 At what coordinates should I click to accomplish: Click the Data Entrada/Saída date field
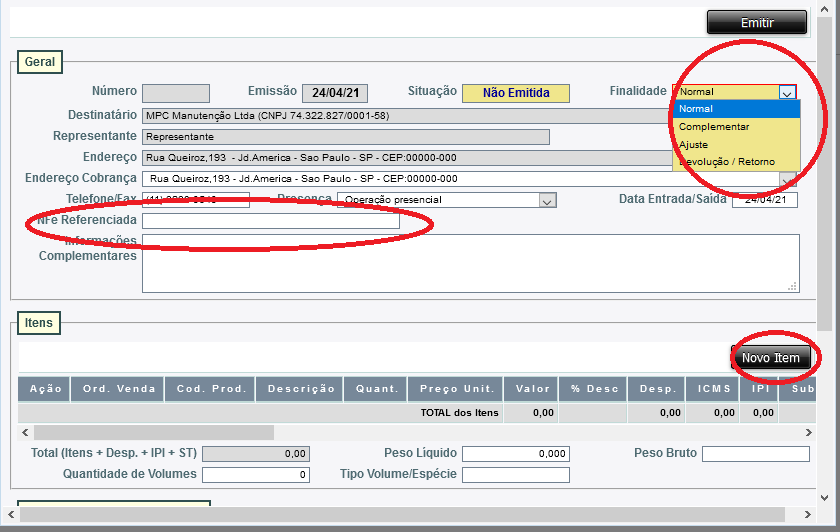[x=765, y=200]
